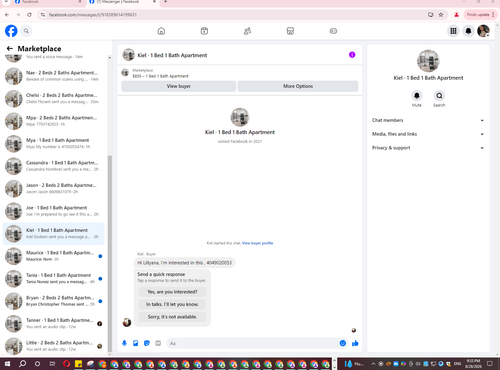
Task: Record a voice clip microphone icon
Action: tap(124, 343)
